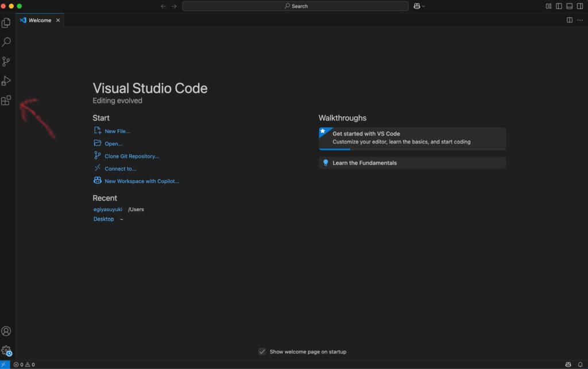Screen dimensions: 588x369
Task: Close the Welcome tab
Action: point(58,20)
